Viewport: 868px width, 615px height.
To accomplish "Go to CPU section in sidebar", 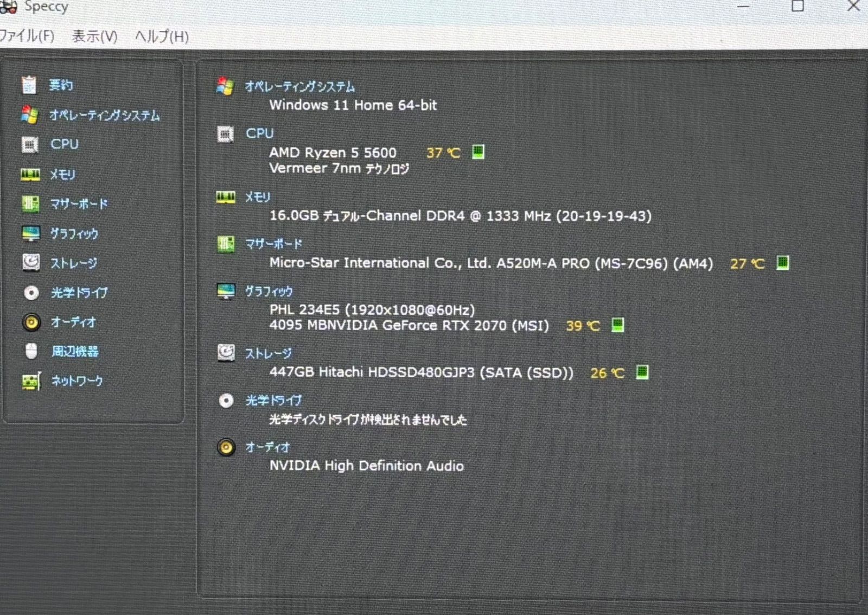I will [x=65, y=144].
